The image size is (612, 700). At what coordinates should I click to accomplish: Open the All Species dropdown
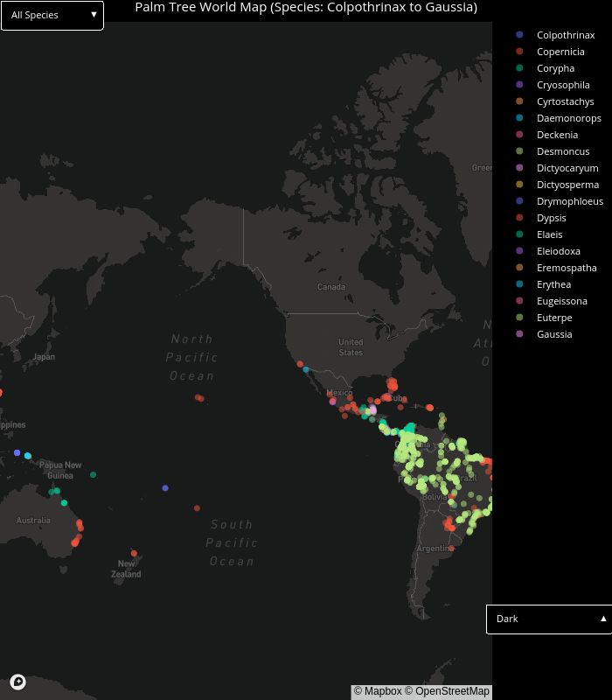click(52, 15)
